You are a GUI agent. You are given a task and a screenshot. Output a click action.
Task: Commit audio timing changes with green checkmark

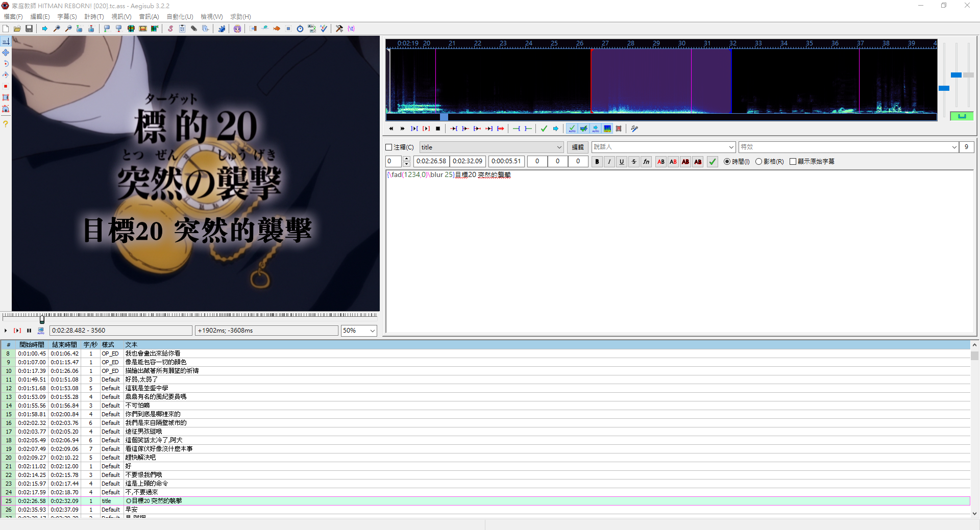(x=544, y=129)
